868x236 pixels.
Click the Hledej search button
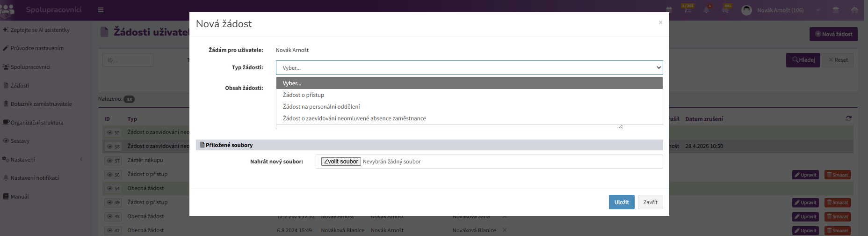tap(803, 60)
